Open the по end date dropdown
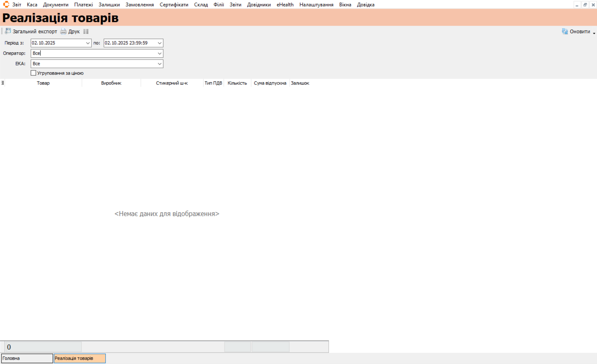The image size is (597, 364). pos(160,43)
